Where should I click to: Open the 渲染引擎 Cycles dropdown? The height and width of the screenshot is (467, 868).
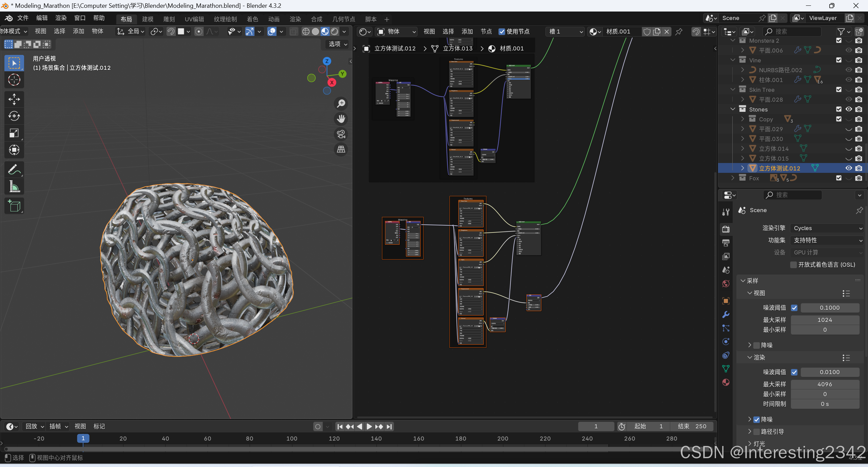tap(826, 228)
